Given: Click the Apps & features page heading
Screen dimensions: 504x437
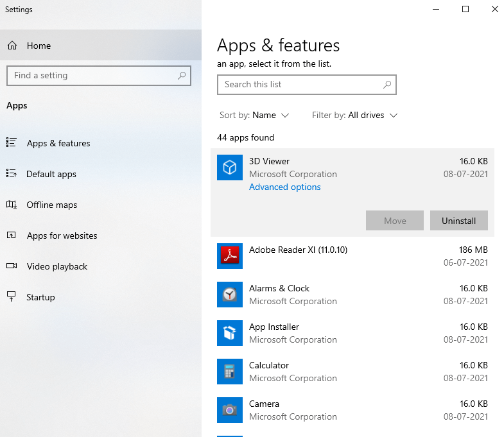Looking at the screenshot, I should click(279, 46).
